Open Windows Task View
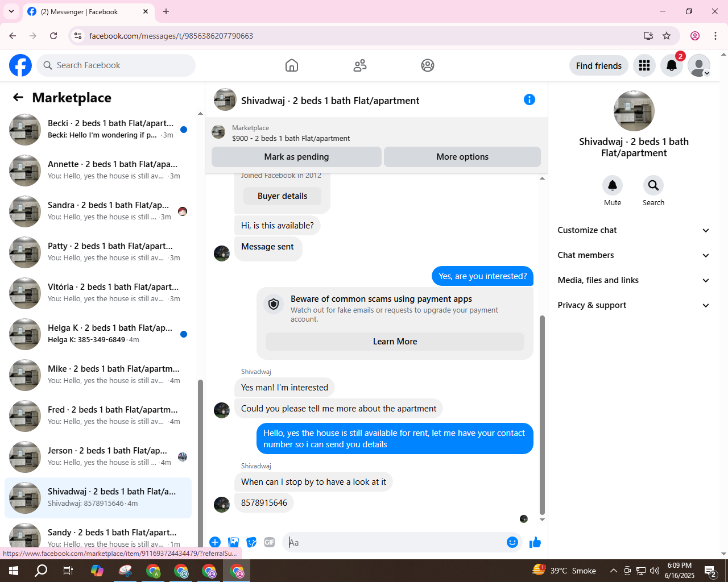This screenshot has width=728, height=582. pos(68,571)
